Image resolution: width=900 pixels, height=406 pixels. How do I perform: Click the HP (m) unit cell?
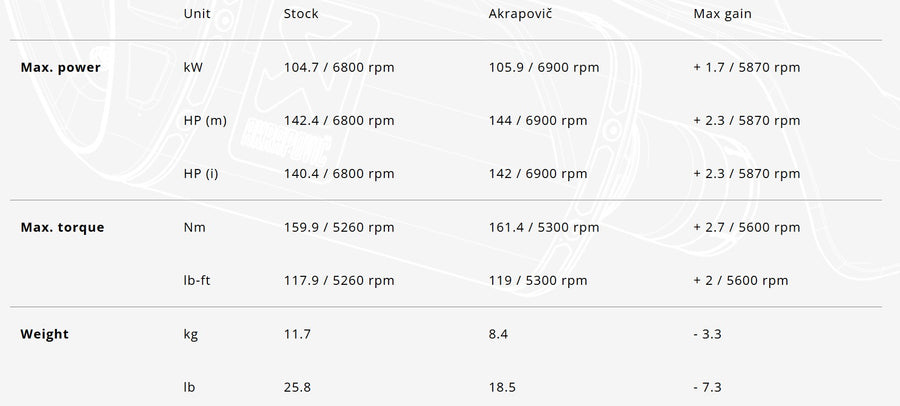pyautogui.click(x=205, y=120)
